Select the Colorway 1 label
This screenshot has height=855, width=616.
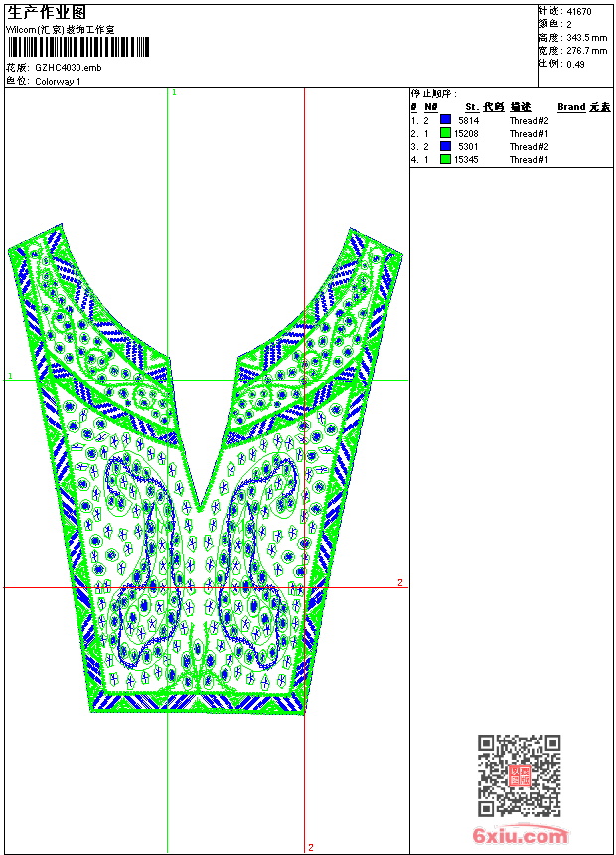(58, 82)
